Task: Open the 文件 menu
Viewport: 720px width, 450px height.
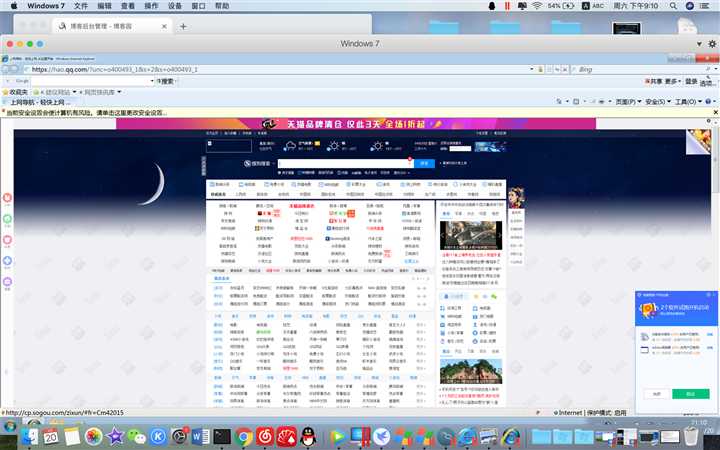Action: pos(81,6)
